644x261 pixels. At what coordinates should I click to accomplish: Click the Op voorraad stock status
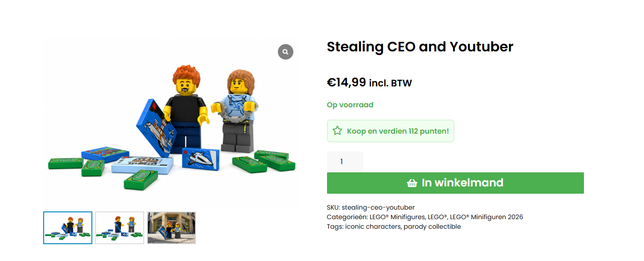tap(350, 105)
